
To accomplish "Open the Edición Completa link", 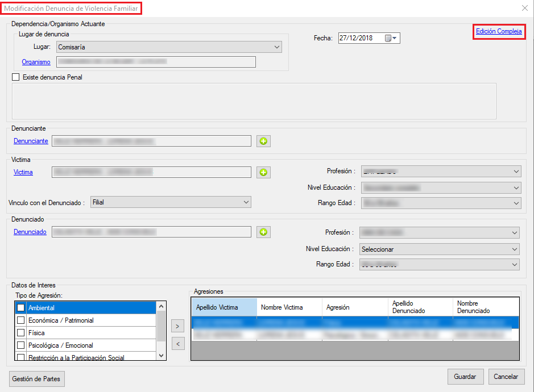I will point(499,32).
